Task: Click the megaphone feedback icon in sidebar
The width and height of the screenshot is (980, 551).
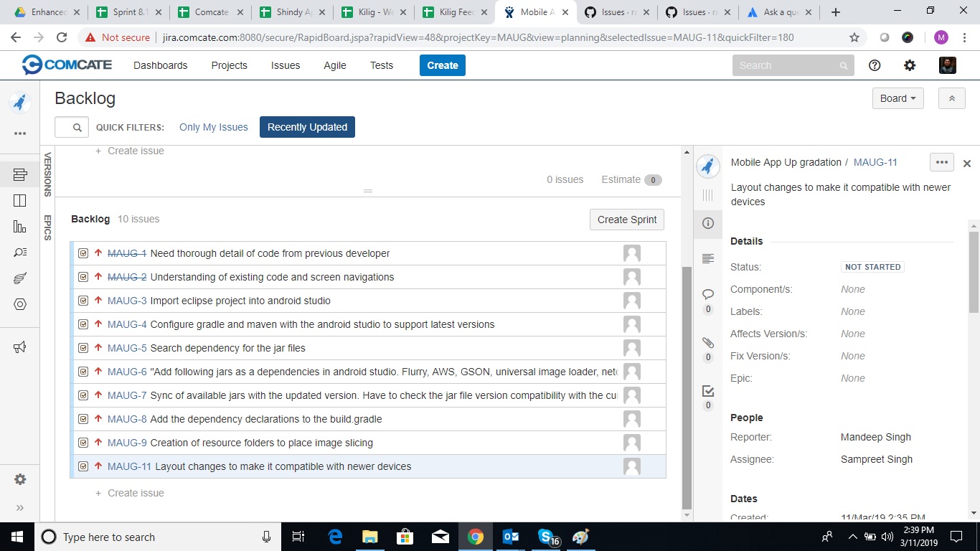Action: 20,347
